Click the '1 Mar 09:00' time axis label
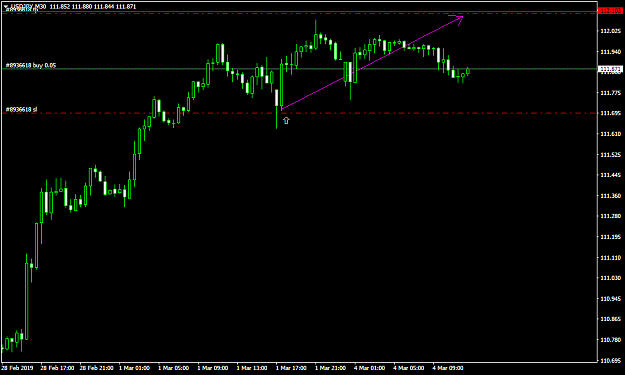 (213, 368)
